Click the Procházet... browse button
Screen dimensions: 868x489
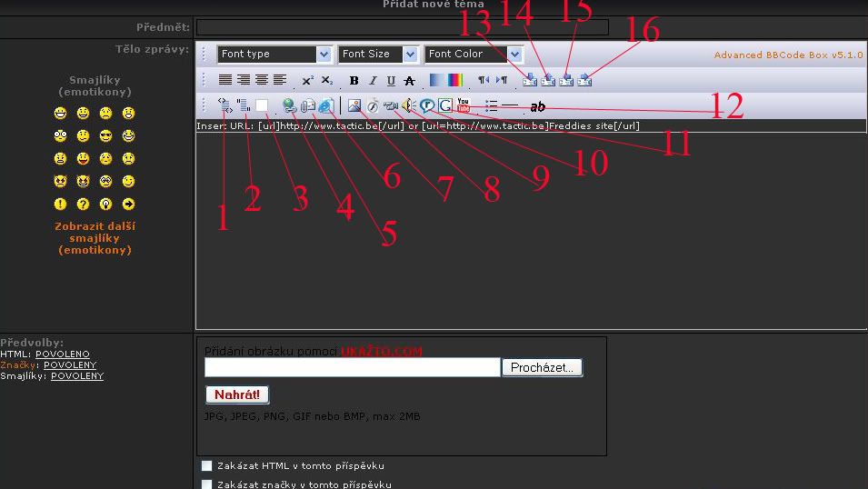click(542, 367)
